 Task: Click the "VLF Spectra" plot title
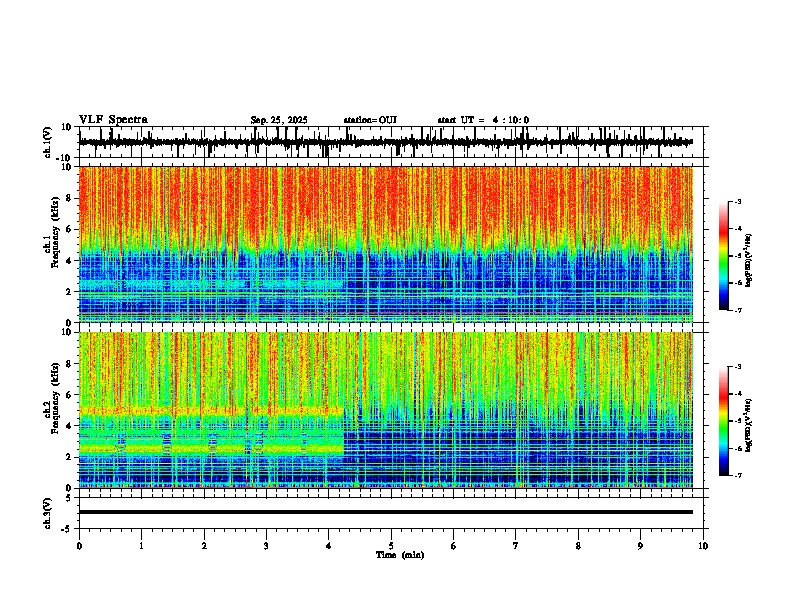click(x=113, y=120)
